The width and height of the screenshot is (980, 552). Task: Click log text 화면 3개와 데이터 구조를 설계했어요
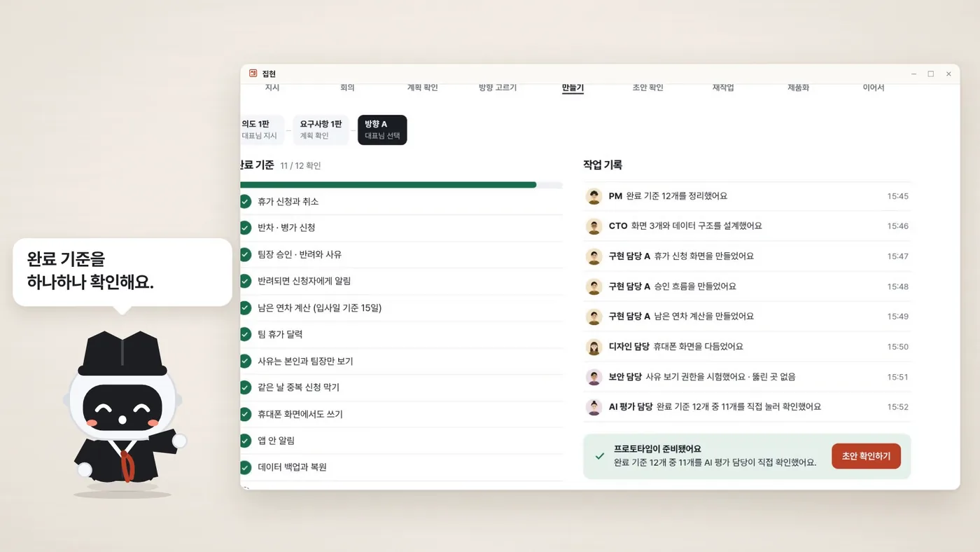click(696, 226)
